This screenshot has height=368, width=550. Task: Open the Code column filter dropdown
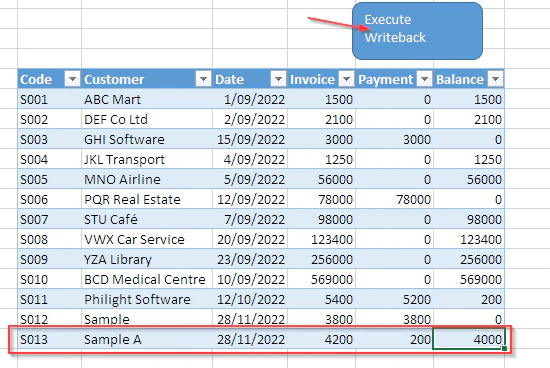(73, 79)
